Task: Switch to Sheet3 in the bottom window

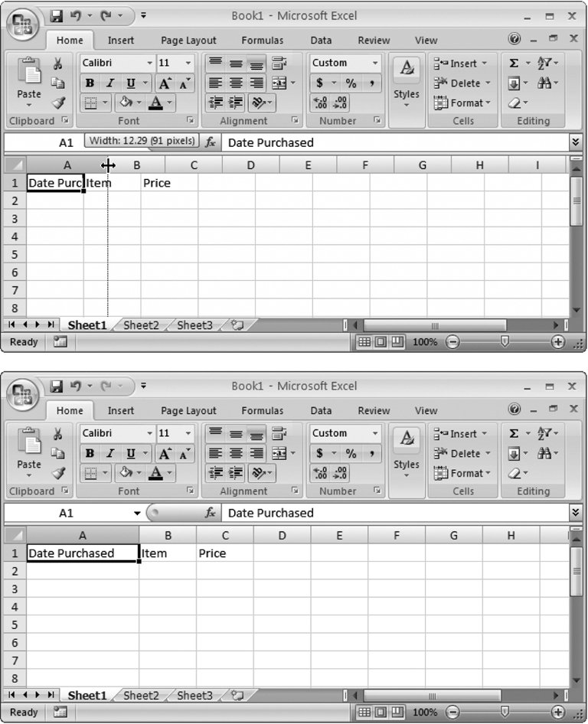Action: [194, 696]
